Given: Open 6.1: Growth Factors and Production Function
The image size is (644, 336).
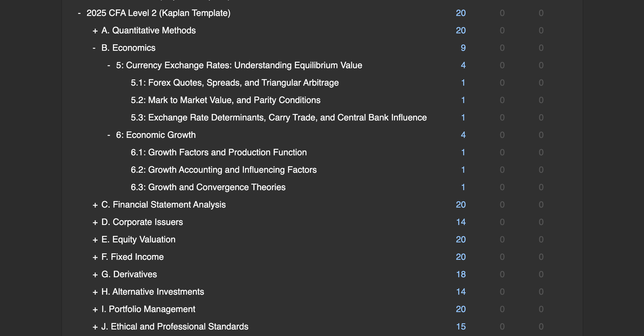Looking at the screenshot, I should click(x=218, y=152).
